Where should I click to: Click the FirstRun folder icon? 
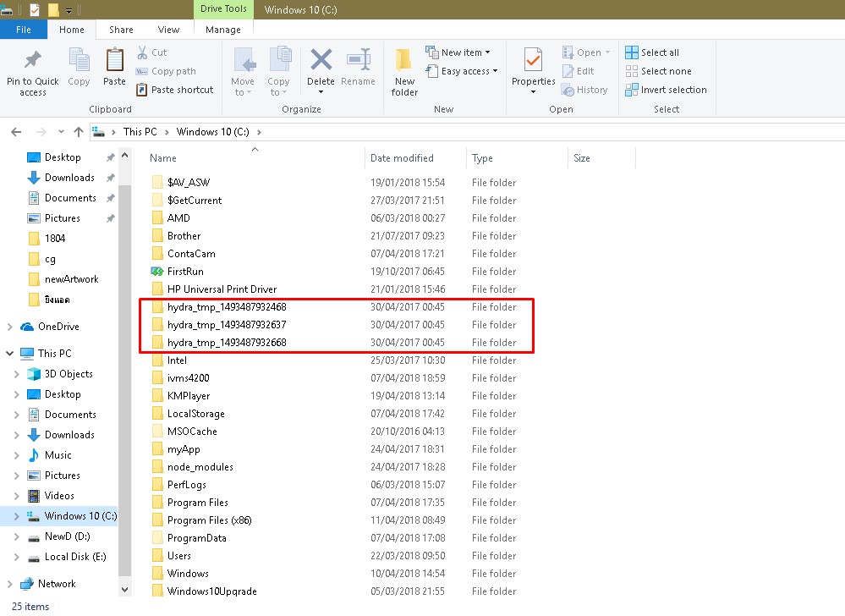coord(157,272)
